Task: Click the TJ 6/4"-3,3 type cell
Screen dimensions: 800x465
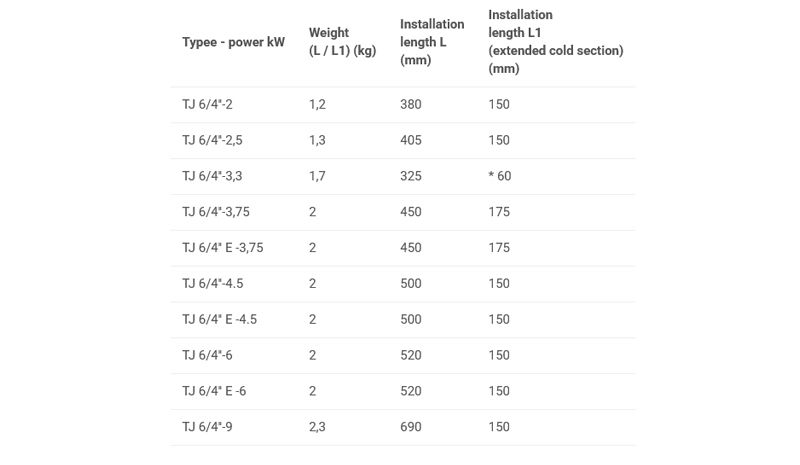Action: (x=212, y=176)
